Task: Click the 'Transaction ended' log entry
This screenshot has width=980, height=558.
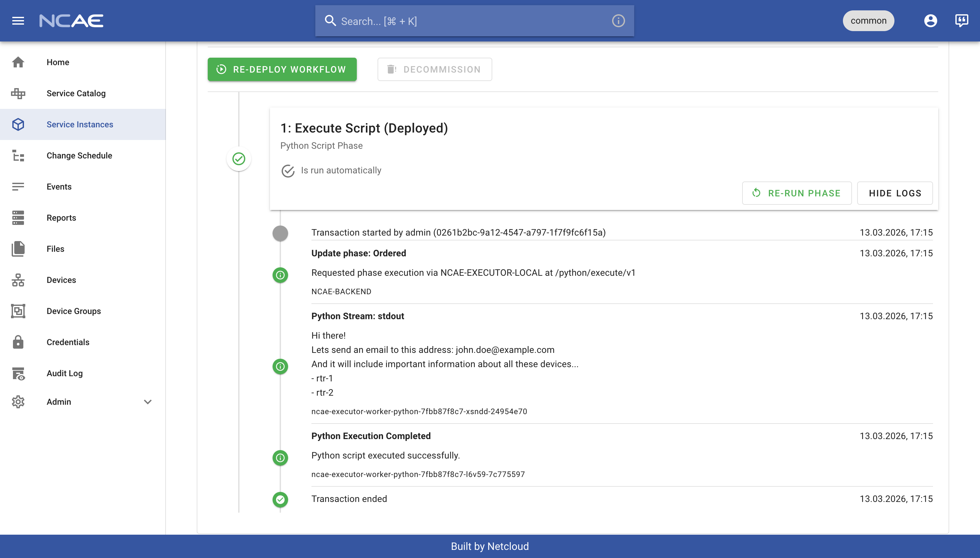Action: [x=349, y=499]
